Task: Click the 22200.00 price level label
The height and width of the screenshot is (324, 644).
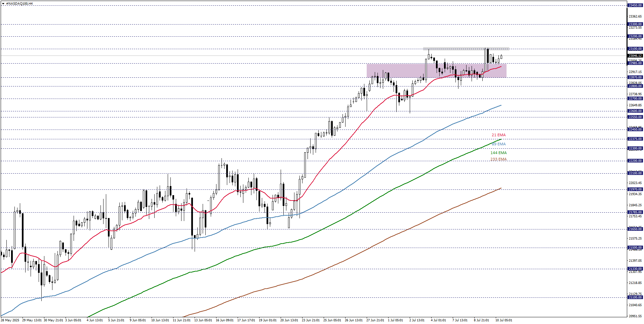Action: tap(635, 161)
